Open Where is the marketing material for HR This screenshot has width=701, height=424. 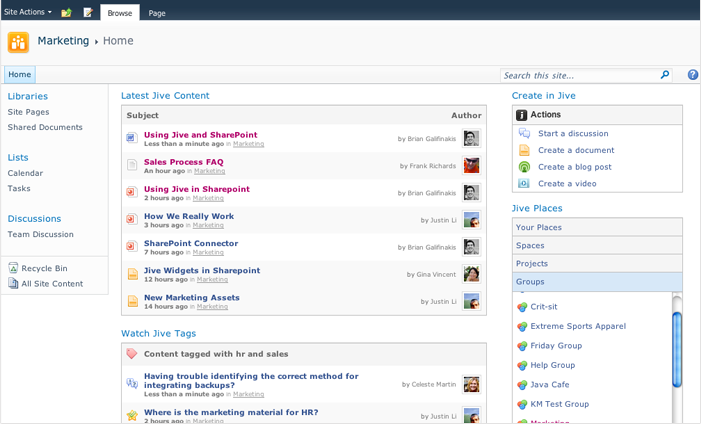click(231, 412)
